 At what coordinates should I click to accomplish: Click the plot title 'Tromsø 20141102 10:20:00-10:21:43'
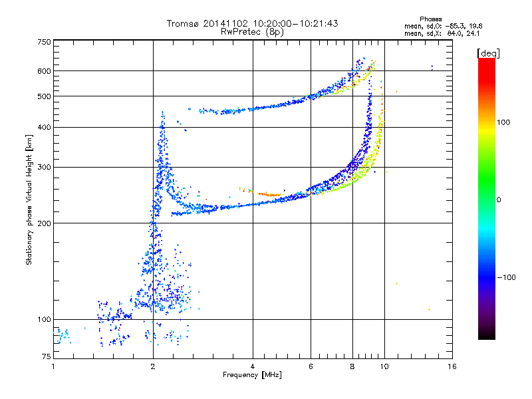[x=252, y=23]
